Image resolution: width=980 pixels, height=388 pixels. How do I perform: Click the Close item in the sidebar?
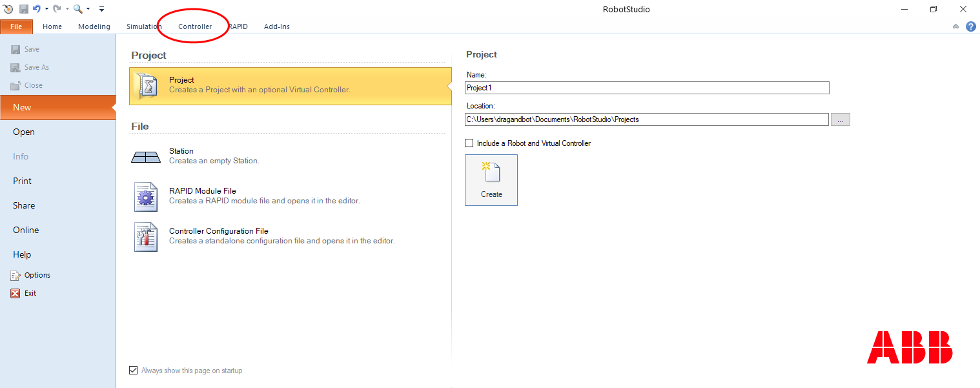(x=27, y=85)
